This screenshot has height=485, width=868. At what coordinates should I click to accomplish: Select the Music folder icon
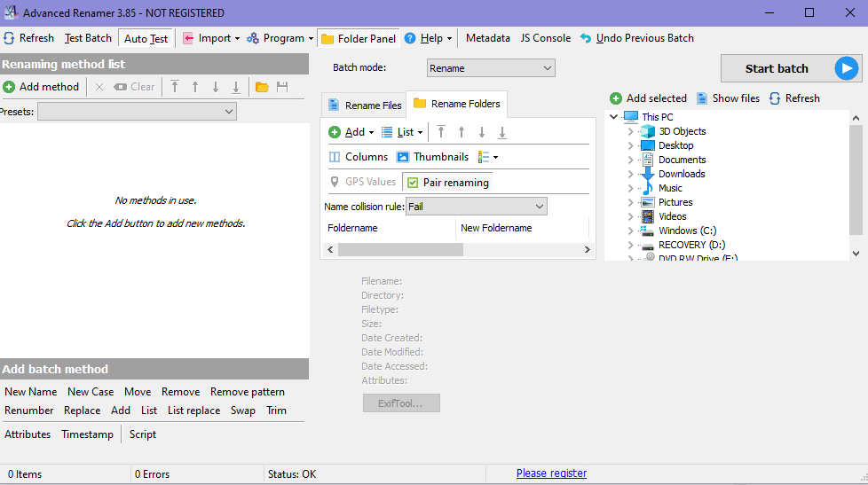click(x=647, y=188)
